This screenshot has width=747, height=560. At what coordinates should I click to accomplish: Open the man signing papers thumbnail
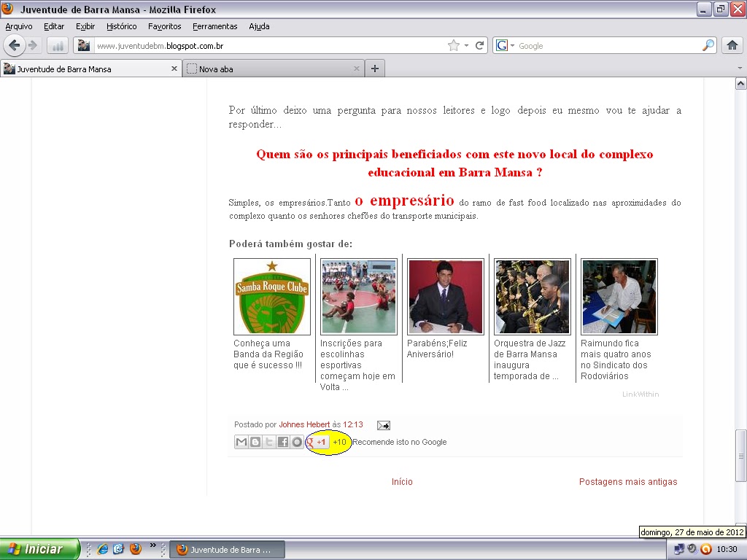point(619,297)
